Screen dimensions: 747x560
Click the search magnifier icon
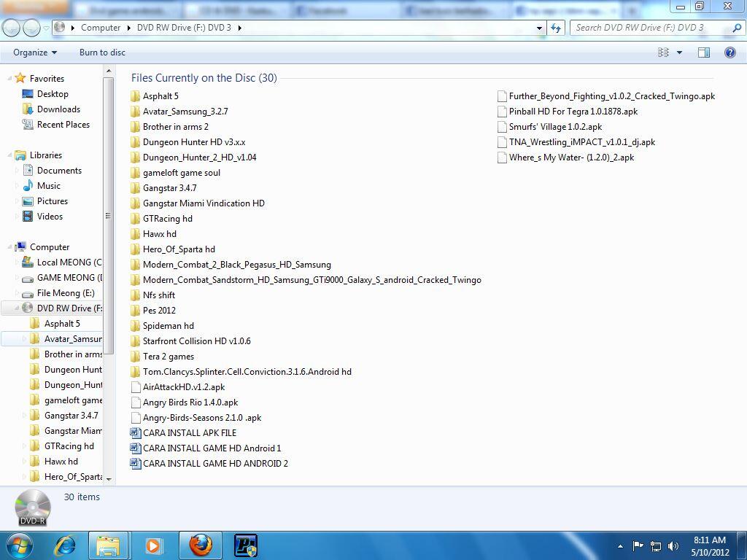click(x=737, y=28)
